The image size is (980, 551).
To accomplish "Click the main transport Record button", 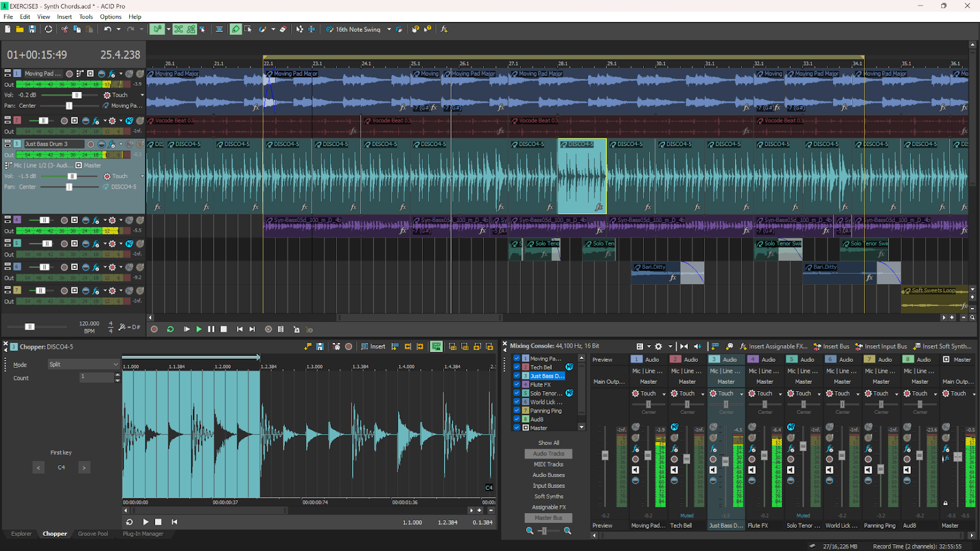I will coord(154,329).
